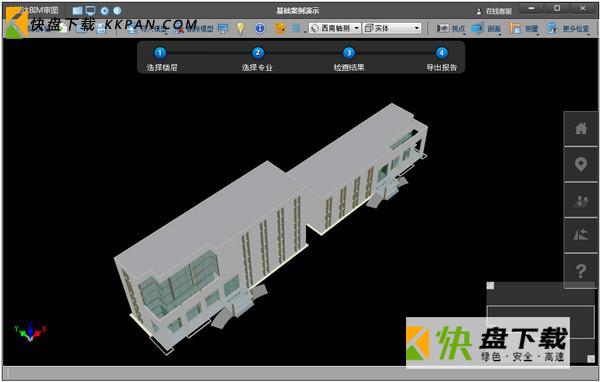Viewport: 600px width, 382px height.
Task: Go to step 4 导出报告
Action: click(x=442, y=59)
